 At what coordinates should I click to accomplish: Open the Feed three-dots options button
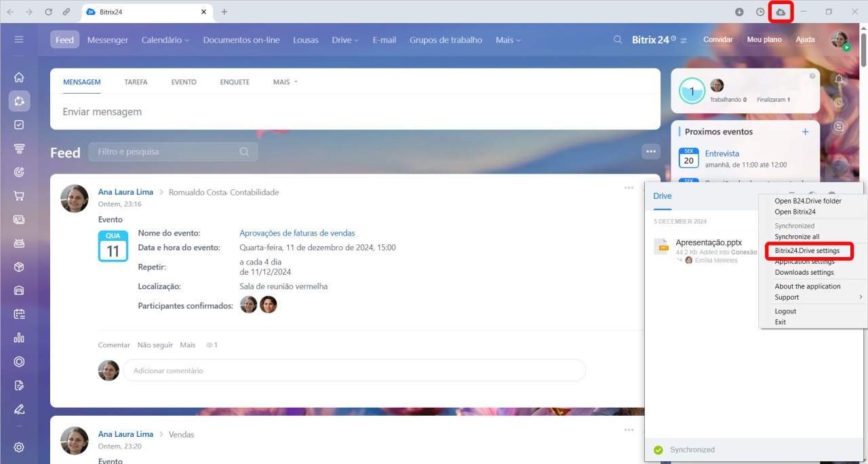click(x=651, y=152)
